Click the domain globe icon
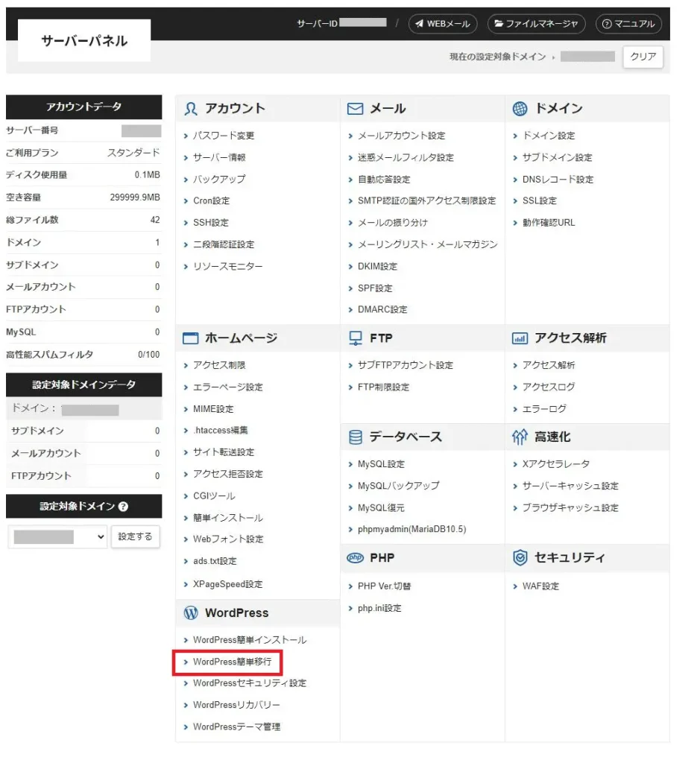 click(x=520, y=109)
